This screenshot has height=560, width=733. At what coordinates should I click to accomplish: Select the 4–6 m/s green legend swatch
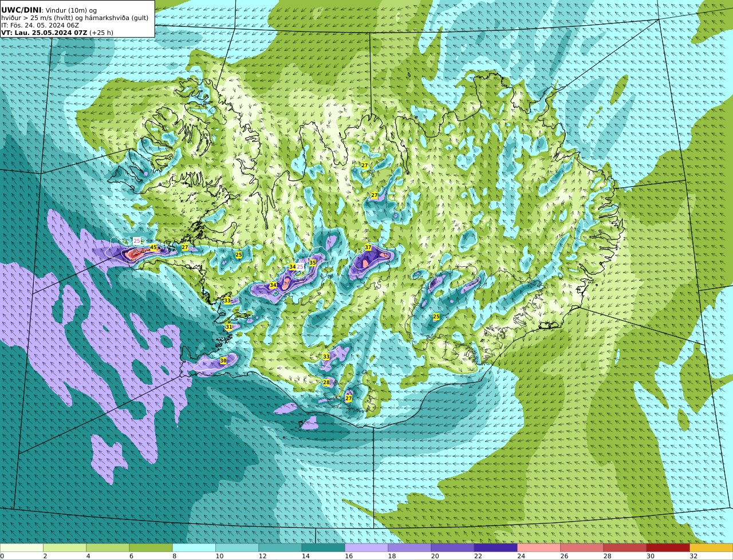point(108,548)
